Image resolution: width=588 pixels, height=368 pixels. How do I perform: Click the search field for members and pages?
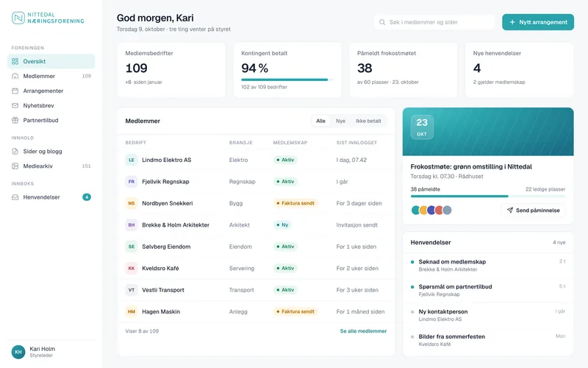pyautogui.click(x=434, y=22)
